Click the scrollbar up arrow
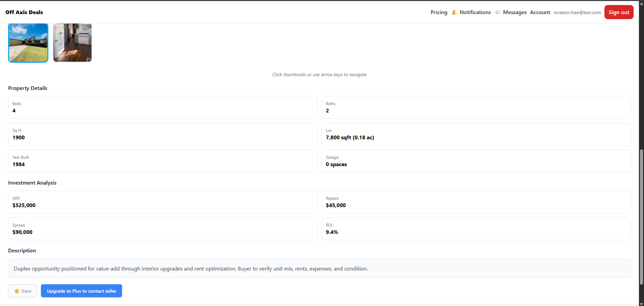The height and width of the screenshot is (306, 644). 641,3
